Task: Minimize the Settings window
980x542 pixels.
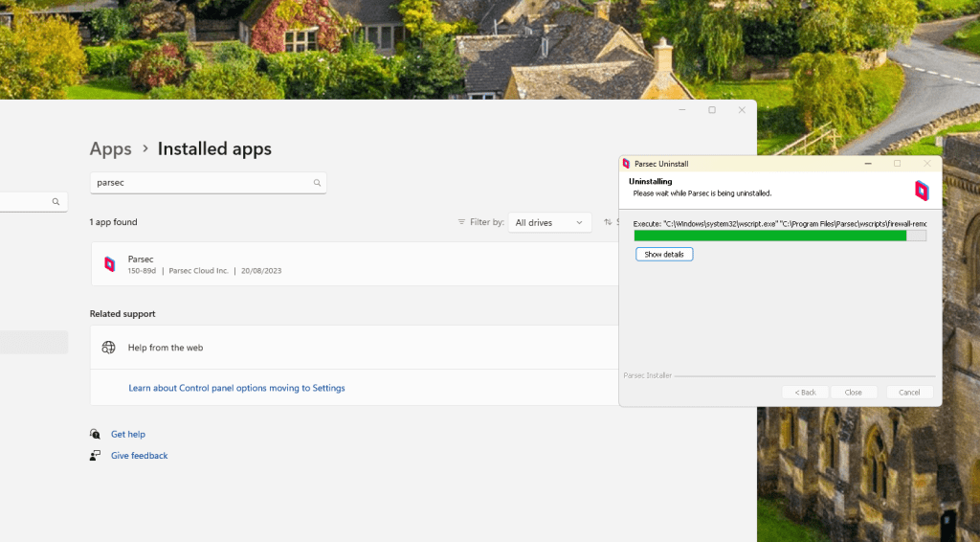Action: (x=681, y=110)
